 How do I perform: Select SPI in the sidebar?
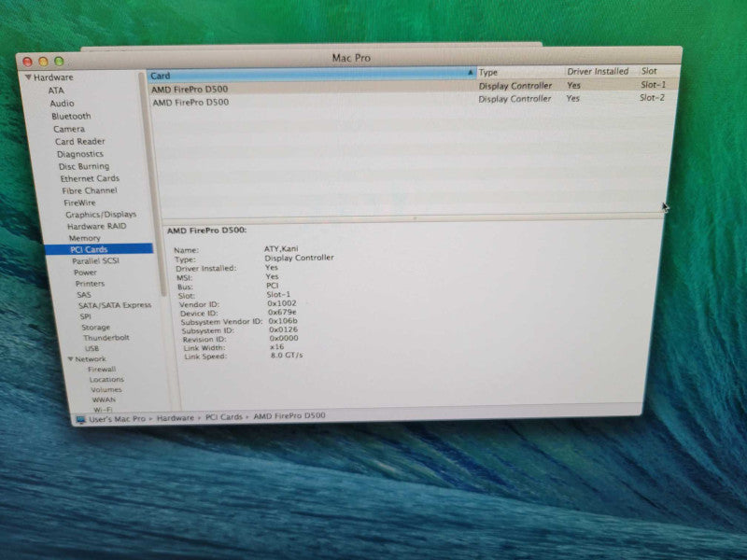pyautogui.click(x=85, y=315)
